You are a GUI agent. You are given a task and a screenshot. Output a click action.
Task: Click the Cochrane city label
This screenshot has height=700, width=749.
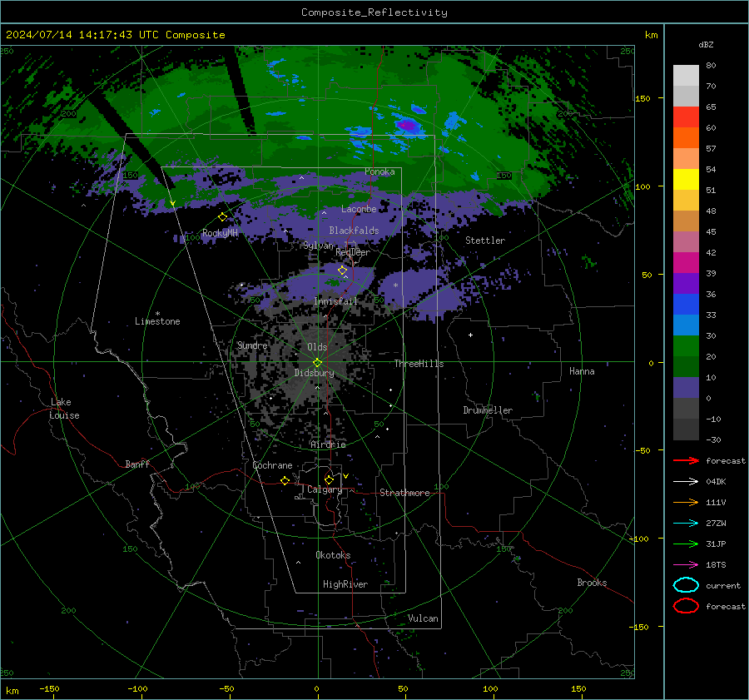click(x=272, y=465)
